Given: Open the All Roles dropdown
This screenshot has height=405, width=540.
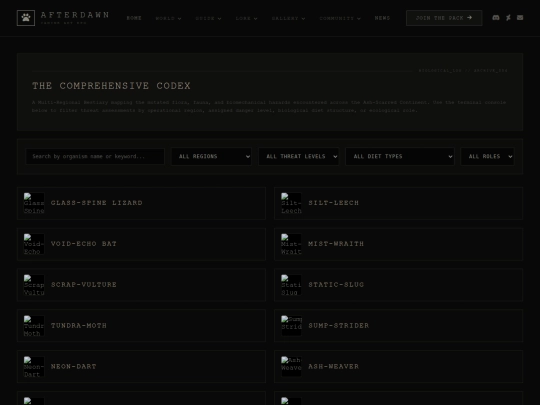Looking at the screenshot, I should [487, 157].
